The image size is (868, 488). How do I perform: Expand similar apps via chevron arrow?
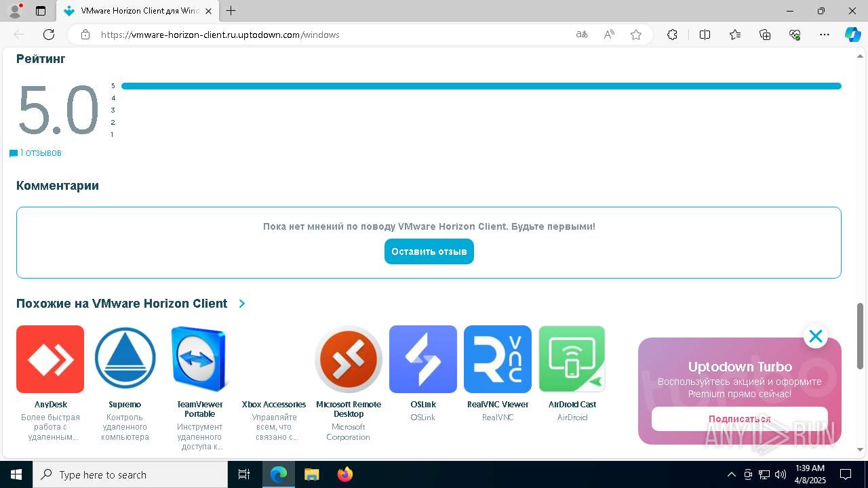coord(242,304)
